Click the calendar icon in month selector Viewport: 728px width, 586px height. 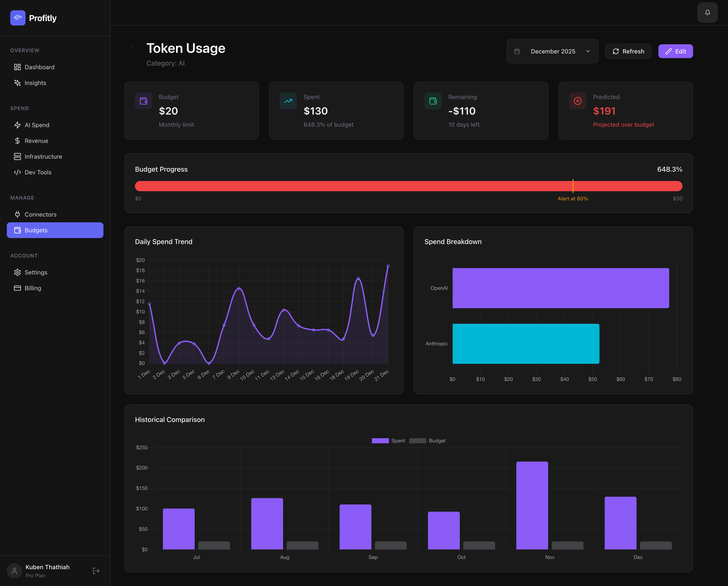[x=517, y=51]
